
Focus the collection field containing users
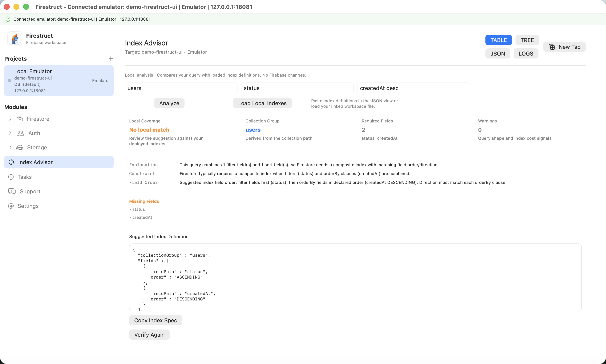(x=181, y=88)
